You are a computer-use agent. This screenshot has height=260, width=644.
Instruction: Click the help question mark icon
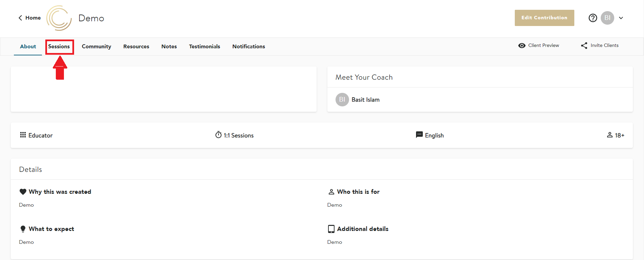click(593, 18)
